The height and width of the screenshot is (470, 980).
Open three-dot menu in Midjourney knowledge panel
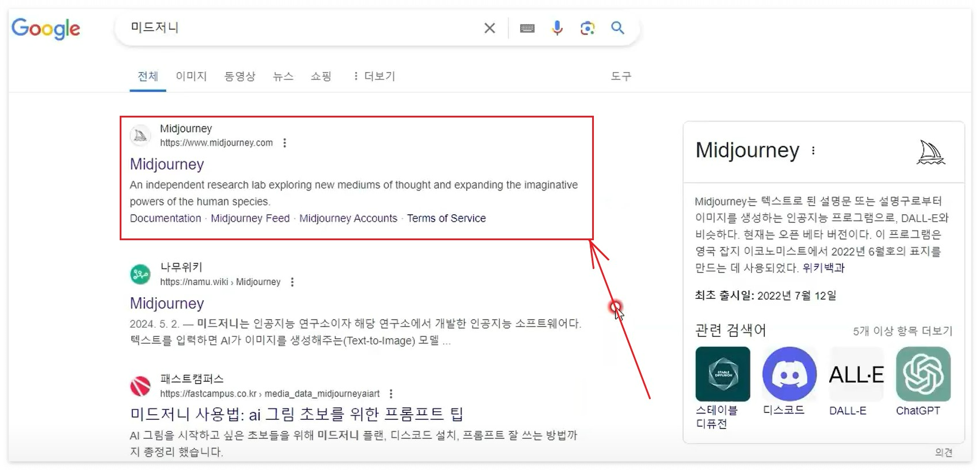click(813, 151)
